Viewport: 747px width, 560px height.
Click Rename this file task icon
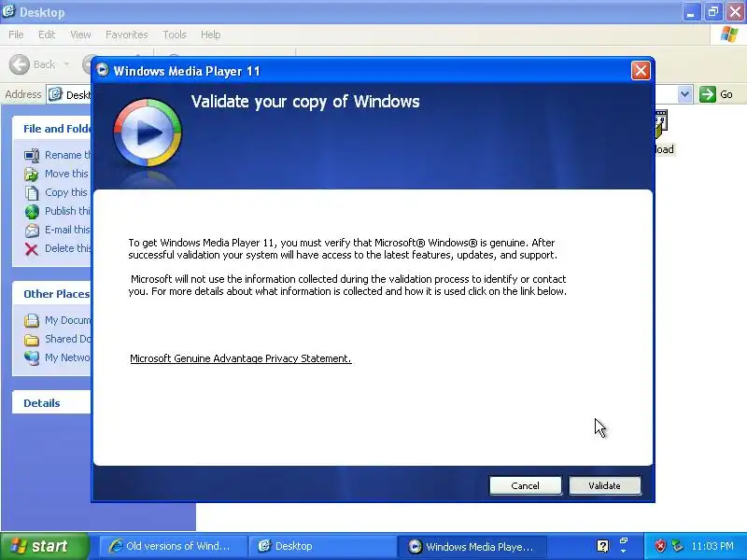click(32, 155)
